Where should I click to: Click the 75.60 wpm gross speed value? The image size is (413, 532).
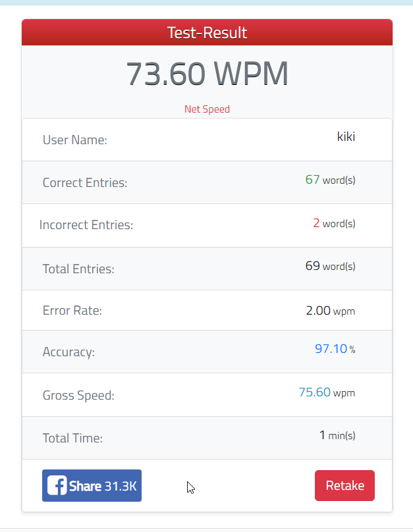point(327,392)
